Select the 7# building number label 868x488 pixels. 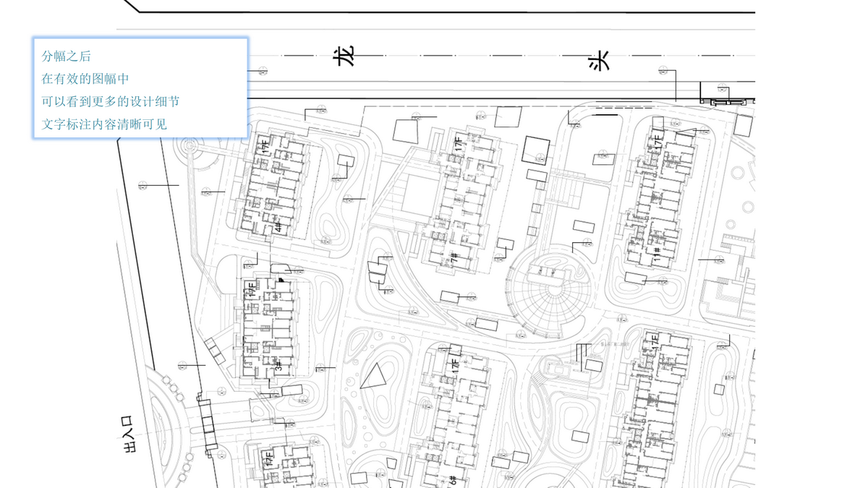pos(454,258)
